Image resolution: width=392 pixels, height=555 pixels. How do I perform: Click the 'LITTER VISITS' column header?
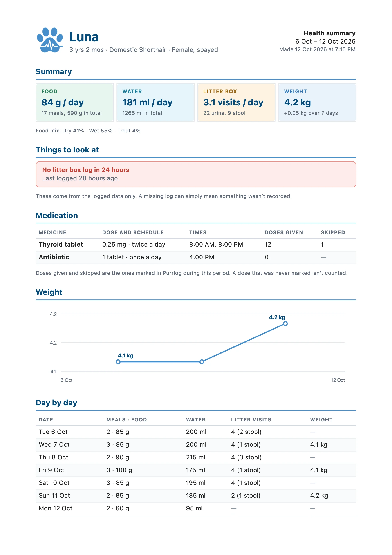[x=251, y=420]
